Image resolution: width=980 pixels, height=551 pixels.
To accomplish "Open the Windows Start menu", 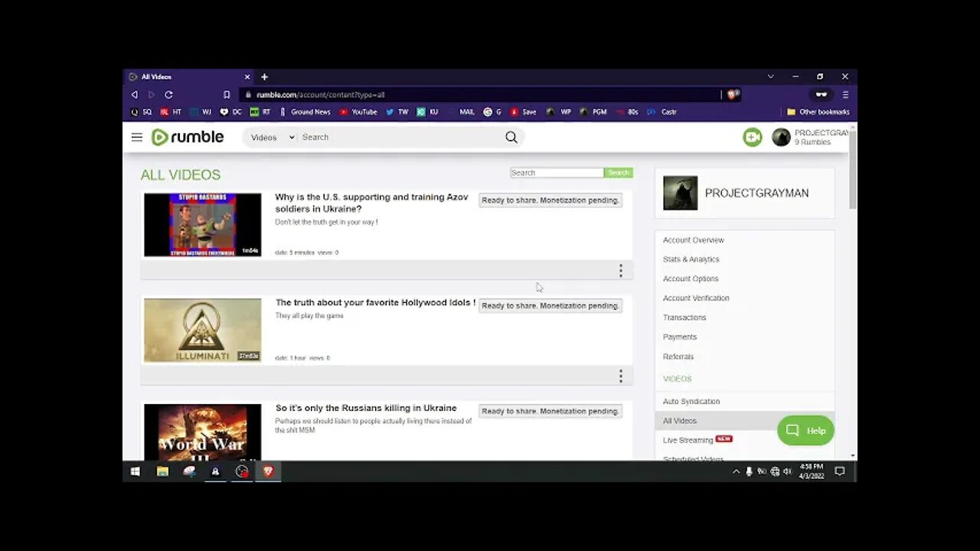I will pyautogui.click(x=135, y=471).
